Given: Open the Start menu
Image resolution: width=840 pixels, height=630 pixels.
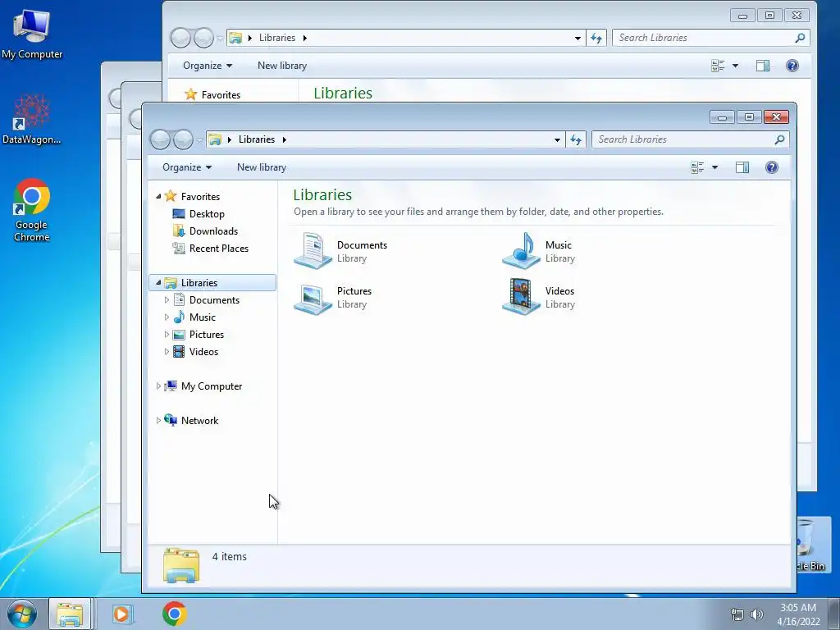Looking at the screenshot, I should [x=22, y=614].
